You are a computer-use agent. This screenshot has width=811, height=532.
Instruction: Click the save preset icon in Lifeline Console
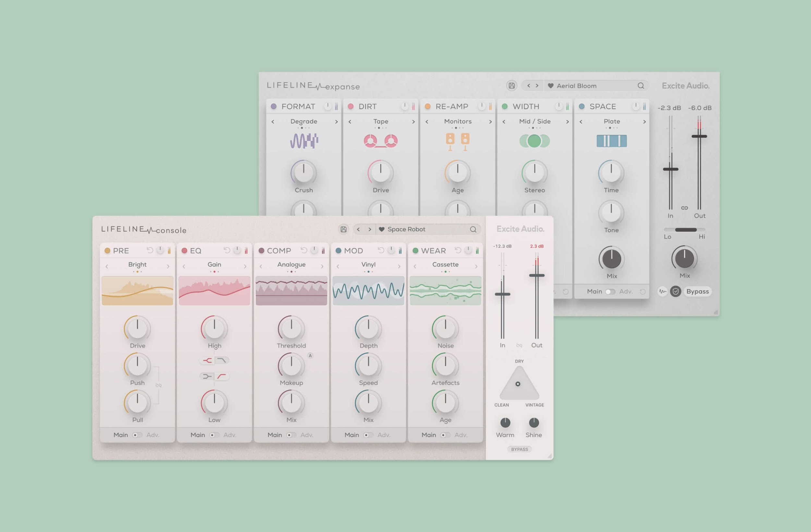344,229
